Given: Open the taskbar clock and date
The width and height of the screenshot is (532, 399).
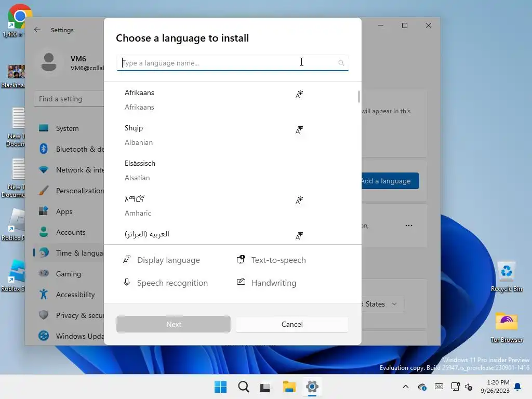Looking at the screenshot, I should pos(495,387).
